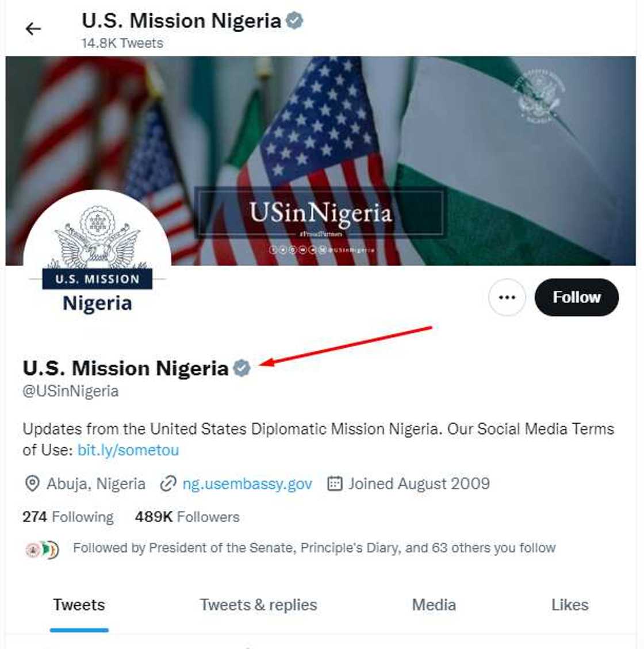Click the link chain icon
The image size is (644, 649).
click(x=168, y=484)
